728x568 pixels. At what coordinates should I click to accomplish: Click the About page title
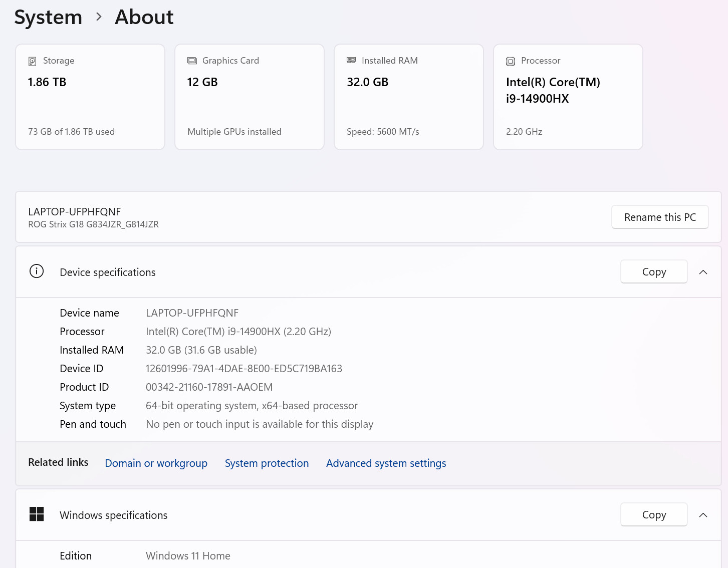click(x=144, y=17)
